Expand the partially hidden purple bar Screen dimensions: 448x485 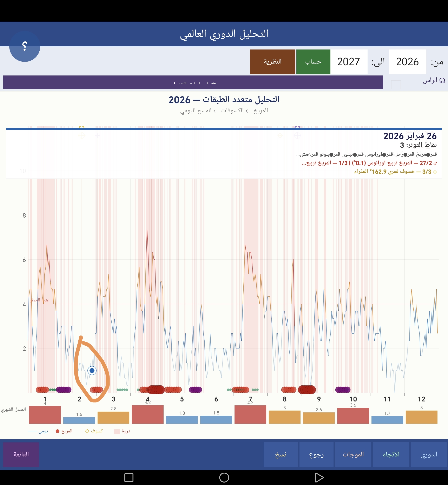[193, 82]
